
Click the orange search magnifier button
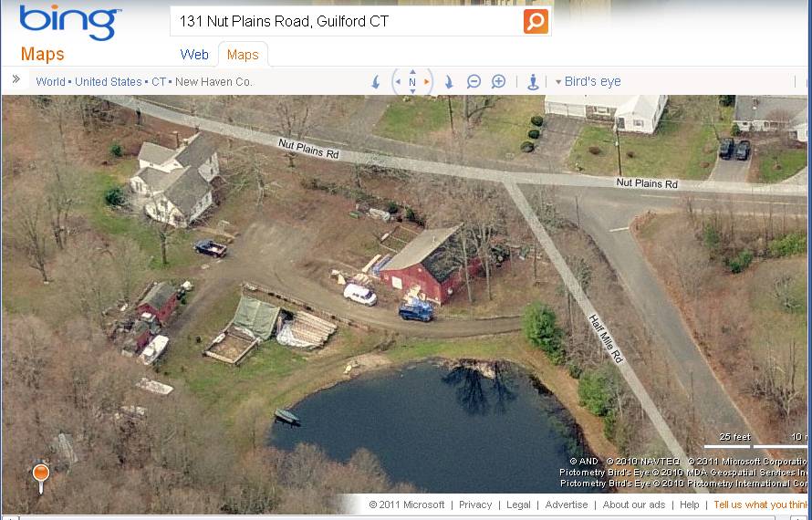click(536, 21)
